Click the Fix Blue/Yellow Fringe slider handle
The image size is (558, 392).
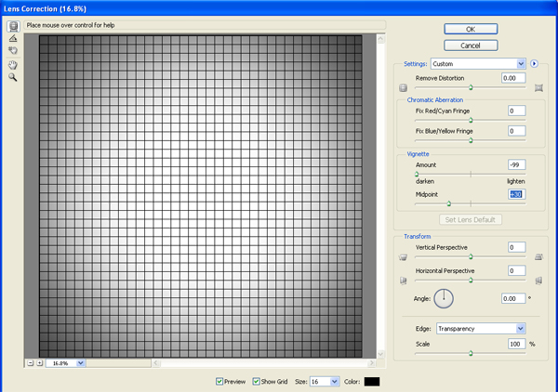point(471,140)
